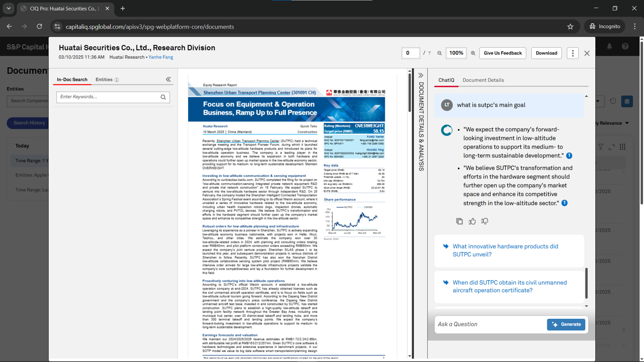Click the user question 'what is sutpc's main goal'
The width and height of the screenshot is (644, 362).
point(491,105)
